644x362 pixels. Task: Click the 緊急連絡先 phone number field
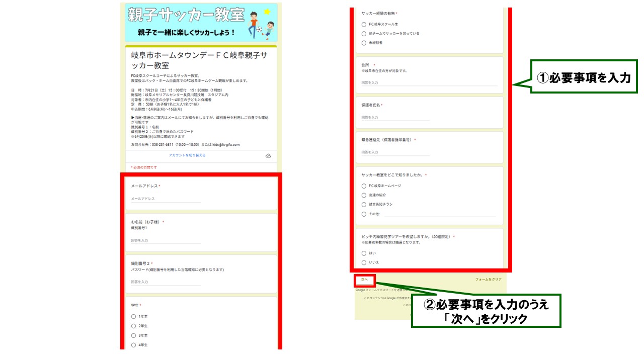(395, 152)
